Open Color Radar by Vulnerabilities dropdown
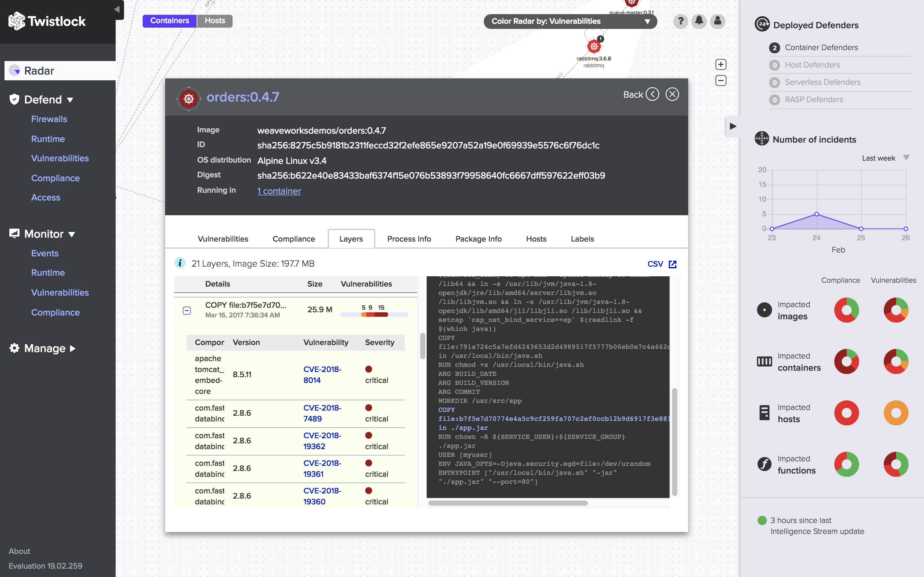Screen dimensions: 924x577 coord(570,22)
